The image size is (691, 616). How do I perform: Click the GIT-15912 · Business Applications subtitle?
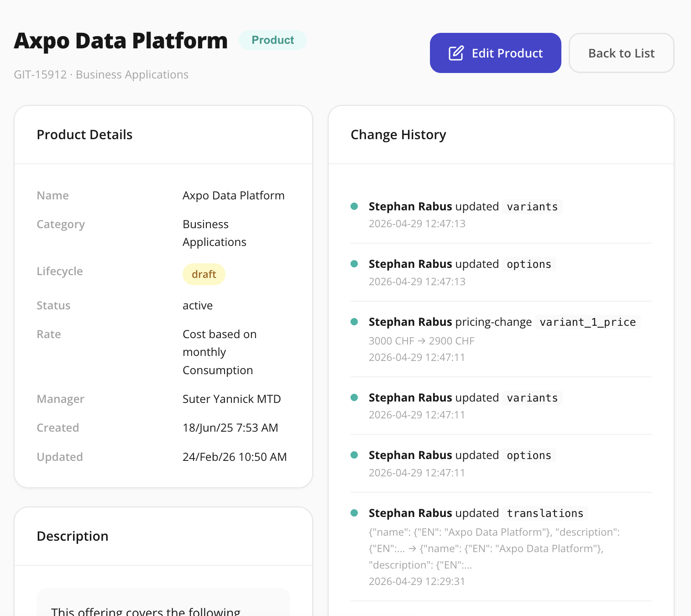click(x=101, y=74)
